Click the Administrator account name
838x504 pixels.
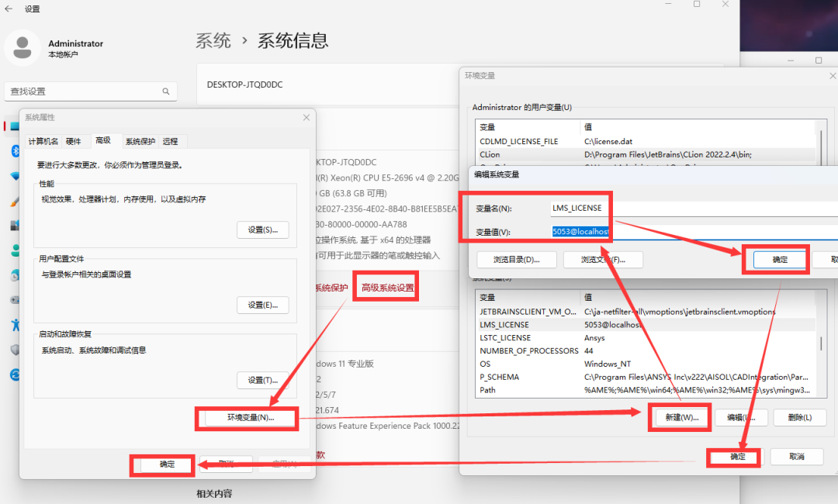(x=76, y=43)
